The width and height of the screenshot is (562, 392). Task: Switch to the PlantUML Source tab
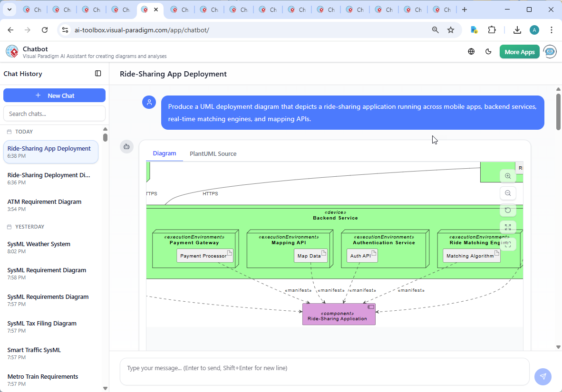tap(213, 153)
